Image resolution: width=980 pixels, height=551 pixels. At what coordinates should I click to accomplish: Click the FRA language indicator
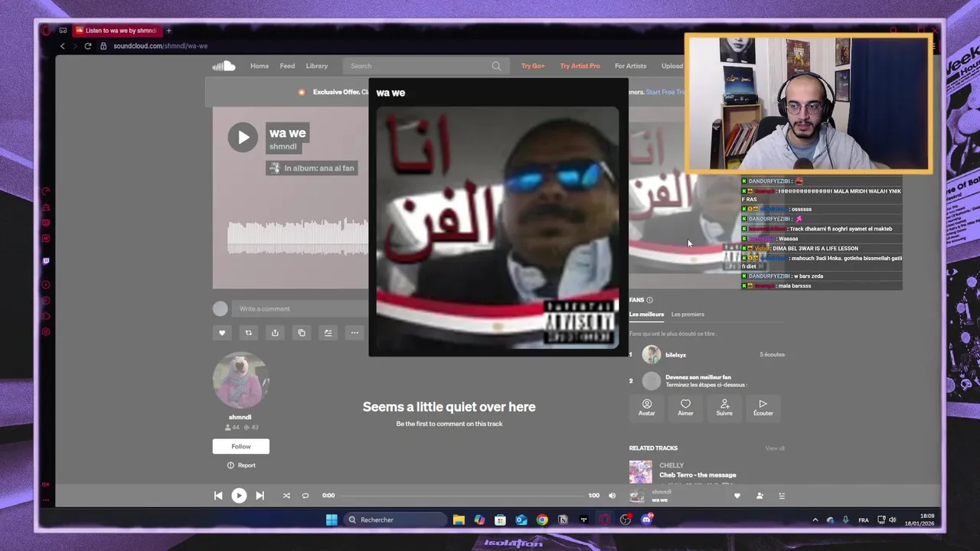[x=864, y=520]
